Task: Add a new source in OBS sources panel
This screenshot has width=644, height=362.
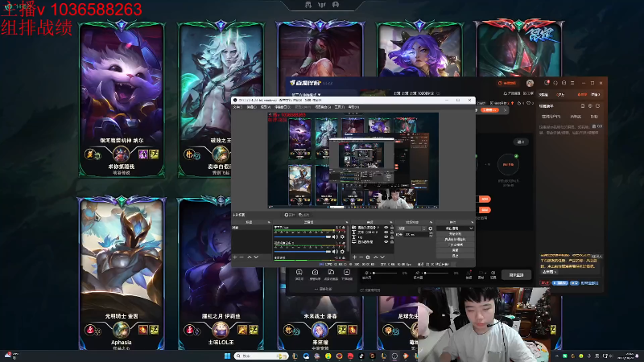Action: [x=354, y=257]
